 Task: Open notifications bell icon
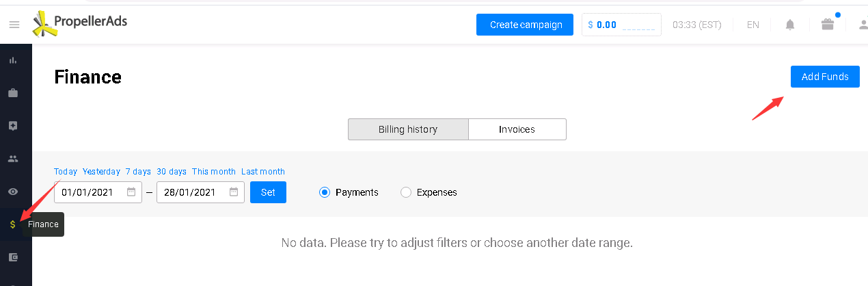(790, 25)
